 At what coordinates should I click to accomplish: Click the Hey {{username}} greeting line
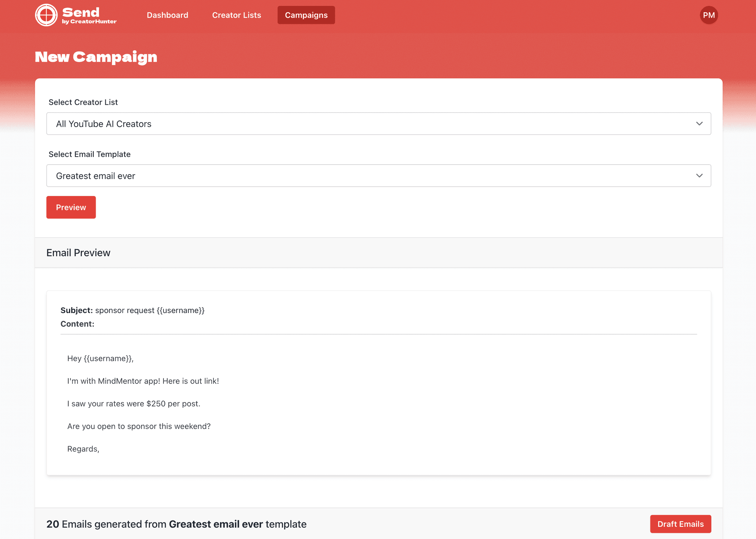pos(100,358)
